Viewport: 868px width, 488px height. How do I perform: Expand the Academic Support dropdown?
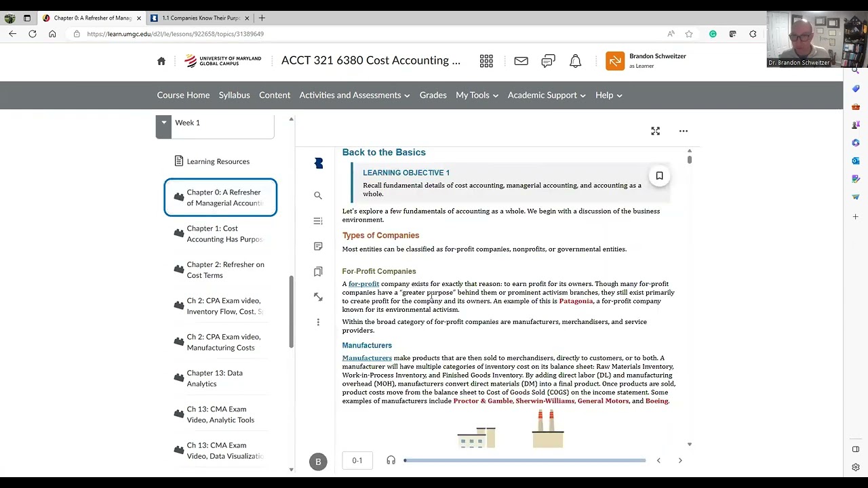[547, 96]
